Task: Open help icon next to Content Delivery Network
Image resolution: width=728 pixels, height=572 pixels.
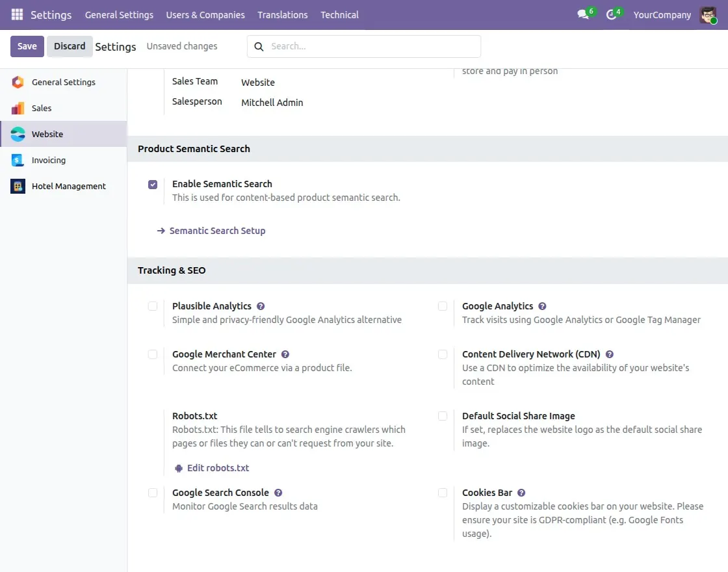Action: (610, 354)
